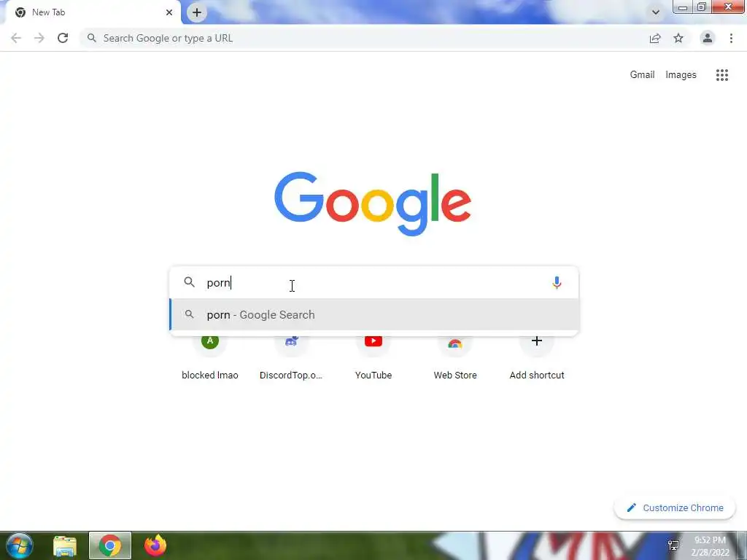Viewport: 747px width, 560px height.
Task: Start voice search with the microphone
Action: pos(557,283)
